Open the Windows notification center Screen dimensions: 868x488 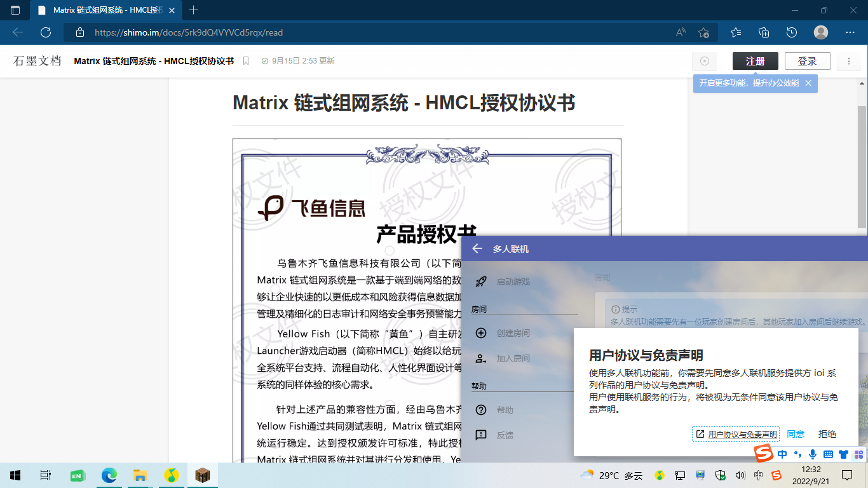coord(847,475)
